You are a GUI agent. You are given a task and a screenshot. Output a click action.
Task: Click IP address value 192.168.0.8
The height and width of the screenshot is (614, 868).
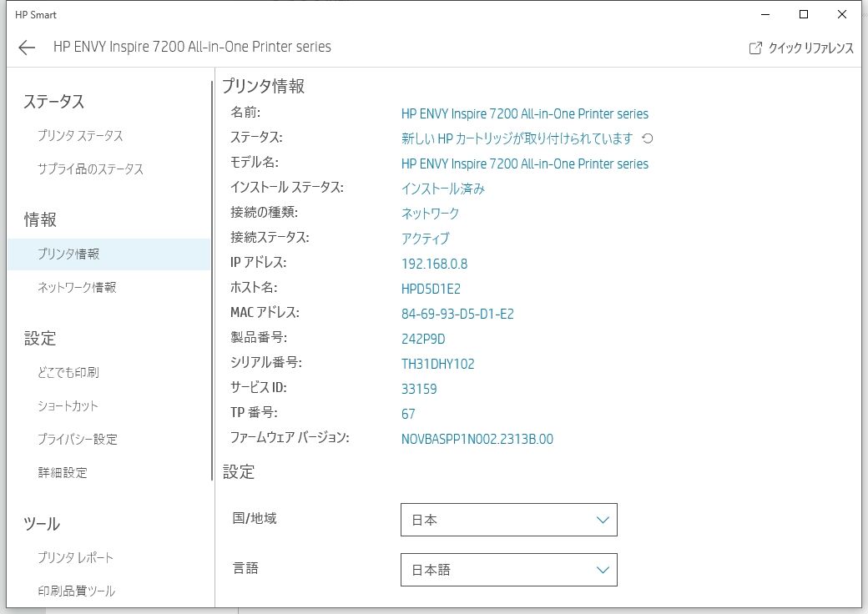[x=435, y=264]
